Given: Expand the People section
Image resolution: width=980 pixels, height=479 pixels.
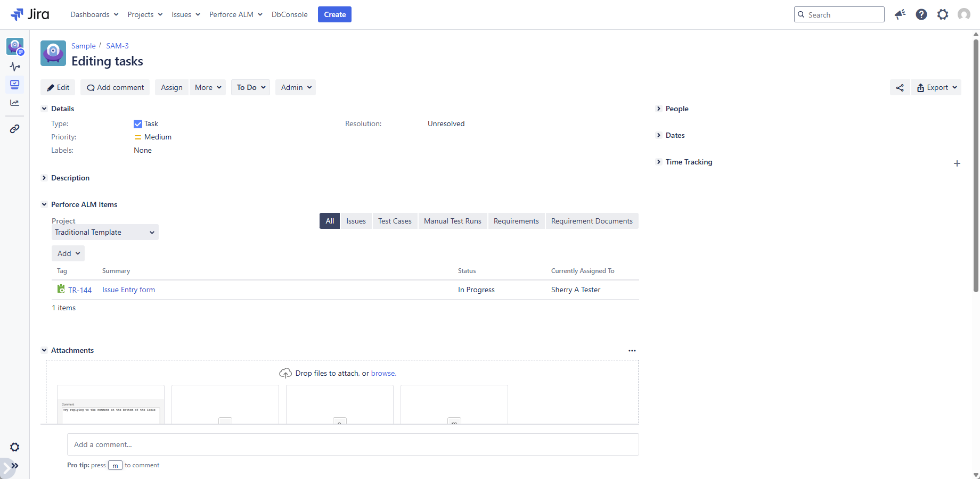Looking at the screenshot, I should click(x=659, y=109).
